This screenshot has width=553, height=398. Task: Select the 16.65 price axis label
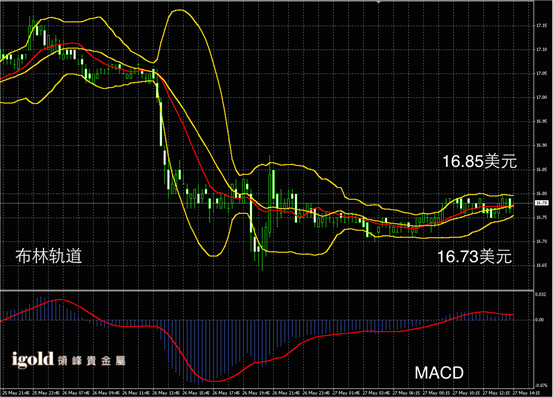click(x=541, y=265)
